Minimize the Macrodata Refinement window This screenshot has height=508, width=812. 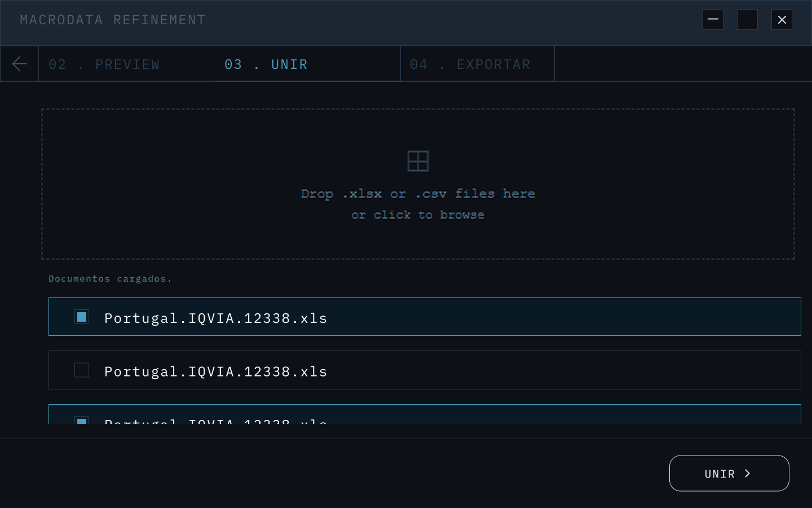713,19
